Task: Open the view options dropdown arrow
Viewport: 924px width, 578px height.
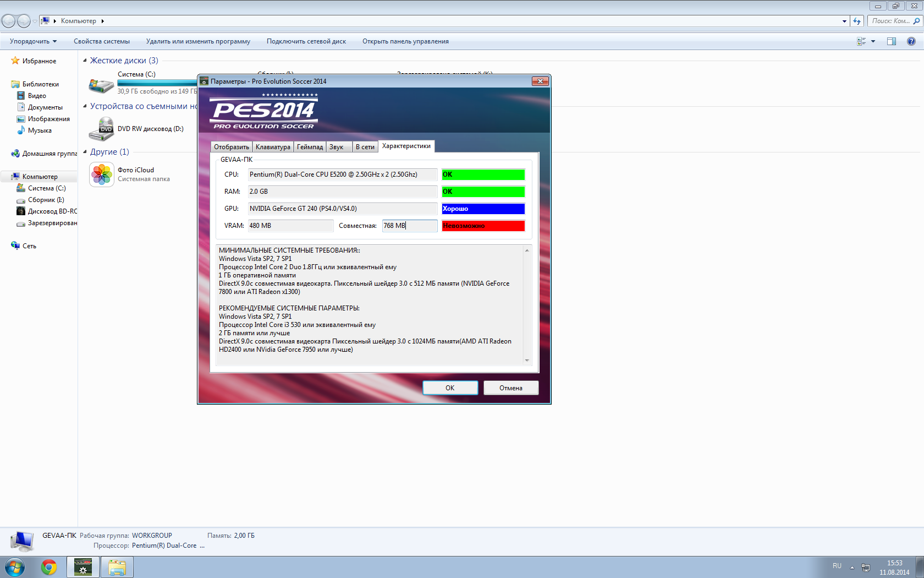Action: tap(873, 41)
